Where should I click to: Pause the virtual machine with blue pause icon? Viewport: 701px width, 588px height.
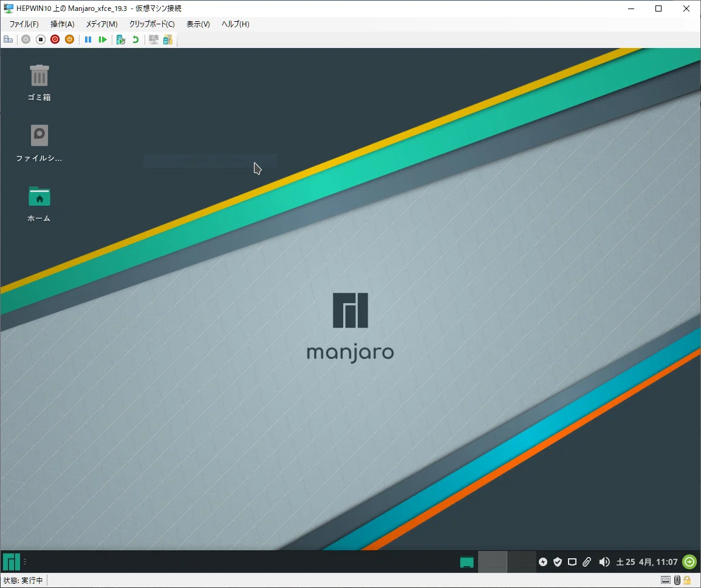tap(88, 39)
